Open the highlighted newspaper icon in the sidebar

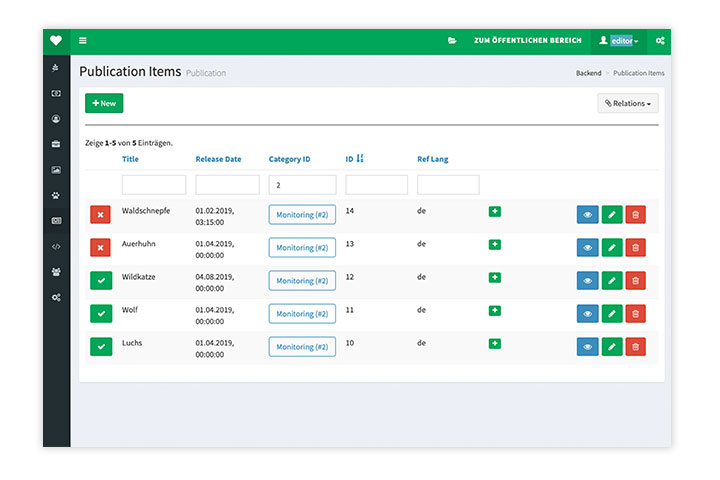[x=56, y=221]
